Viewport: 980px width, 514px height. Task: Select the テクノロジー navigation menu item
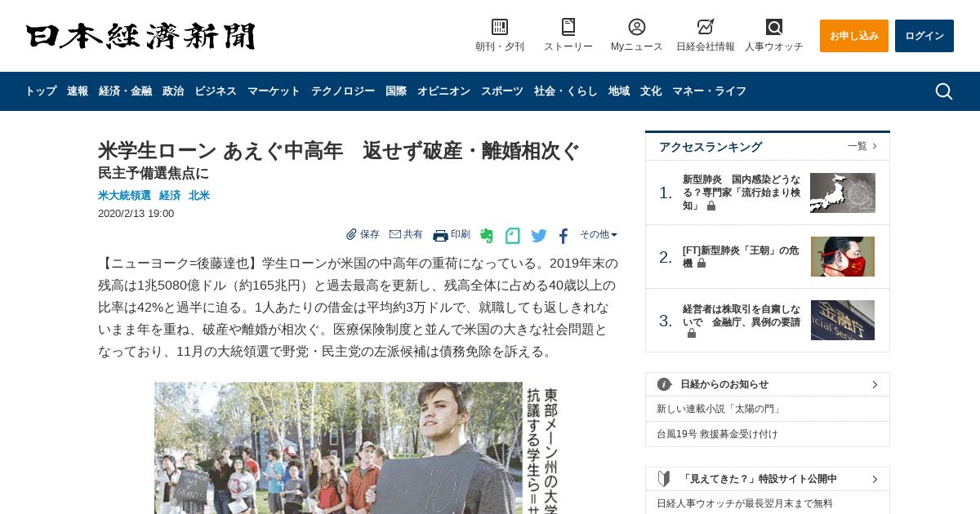click(x=343, y=91)
